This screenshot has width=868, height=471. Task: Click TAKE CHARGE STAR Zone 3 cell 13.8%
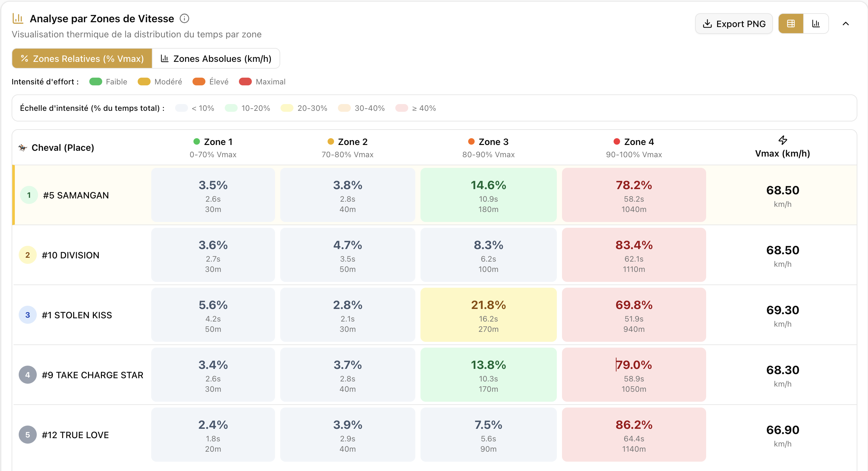488,375
